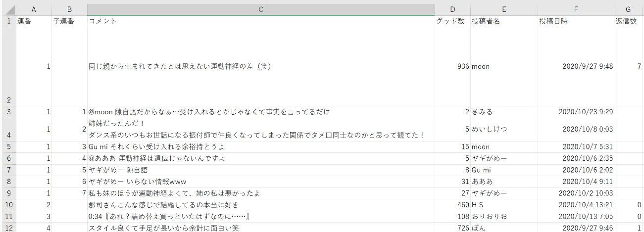Screen dimensions: 644x232
Task: Select column E header
Action: coord(504,9)
